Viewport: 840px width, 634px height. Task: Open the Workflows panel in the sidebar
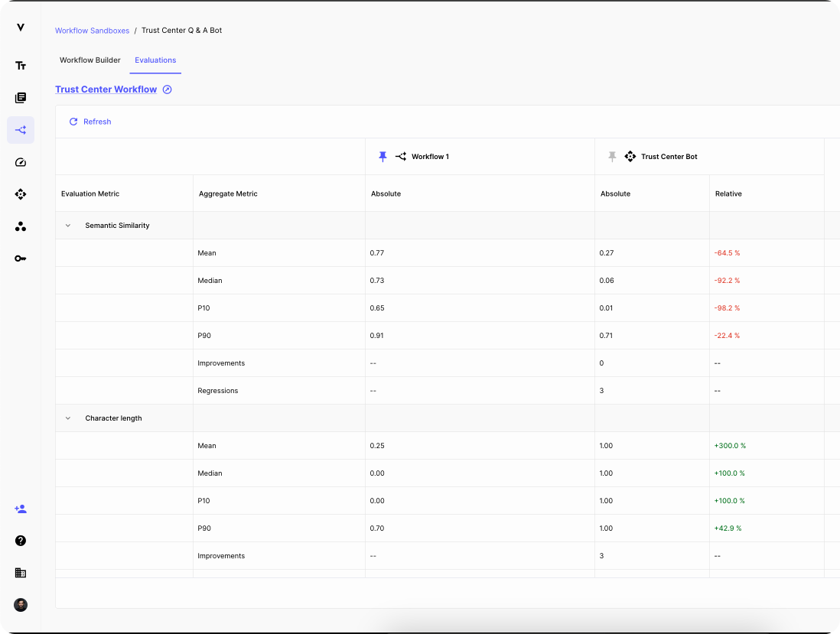click(21, 130)
